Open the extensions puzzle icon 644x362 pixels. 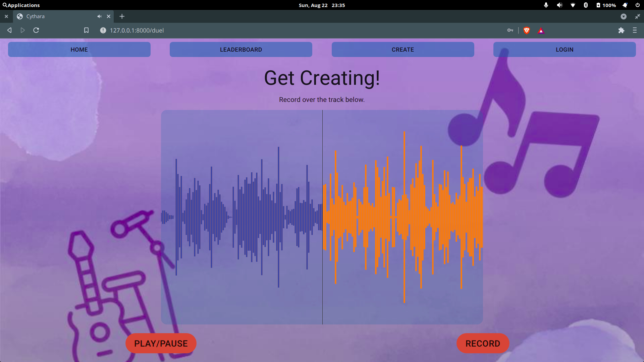[621, 30]
